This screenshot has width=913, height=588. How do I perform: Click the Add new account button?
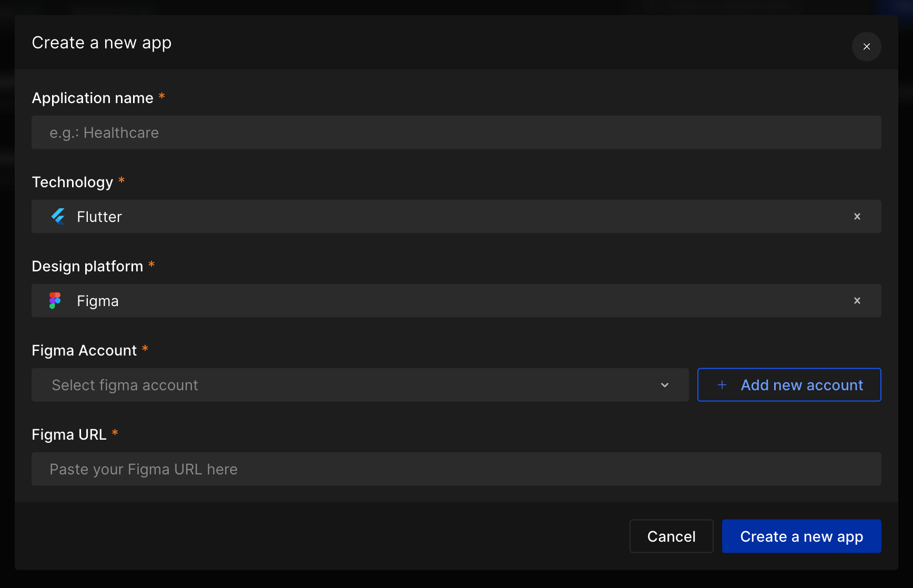tap(789, 385)
